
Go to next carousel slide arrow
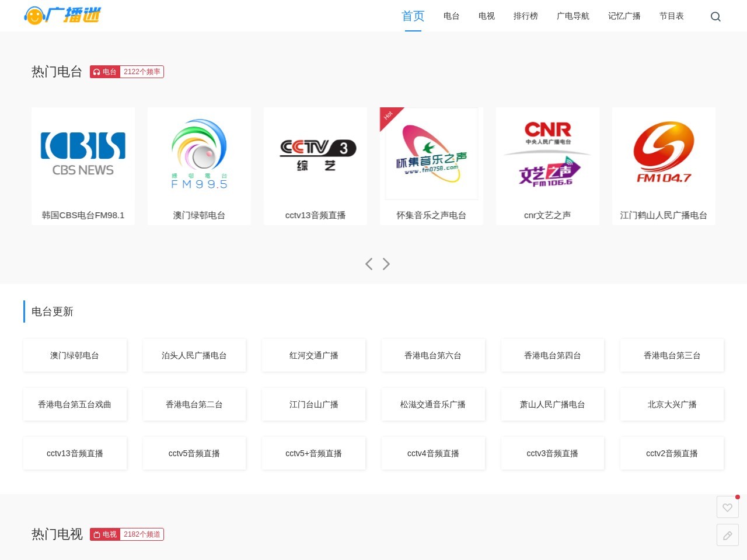(x=386, y=264)
